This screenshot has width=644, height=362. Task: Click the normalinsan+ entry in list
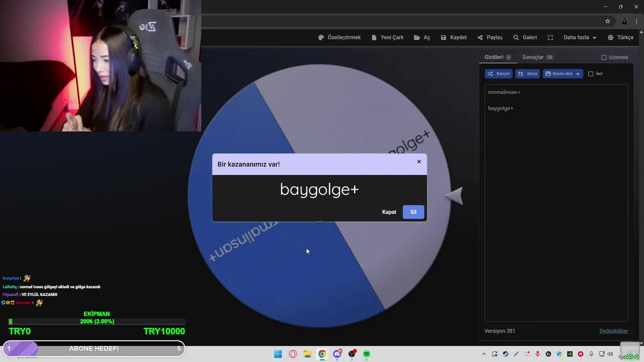coord(504,92)
